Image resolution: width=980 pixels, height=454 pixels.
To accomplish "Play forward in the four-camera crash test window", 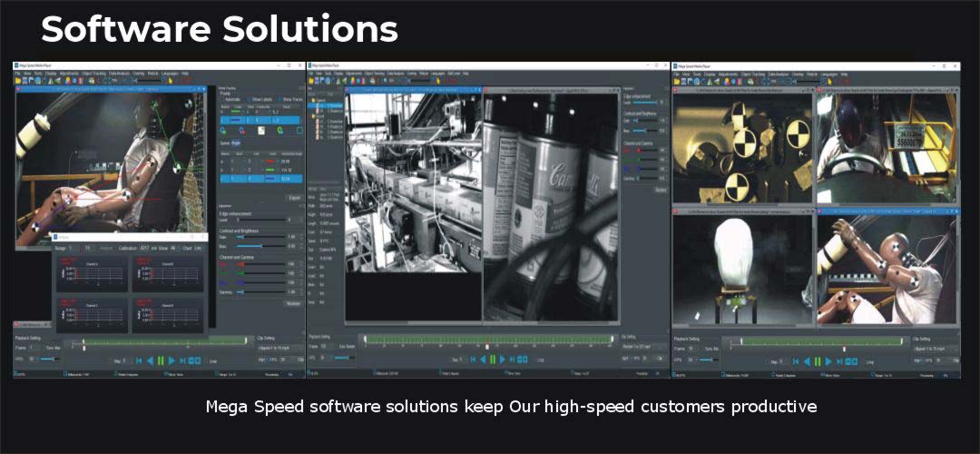I will pyautogui.click(x=829, y=360).
